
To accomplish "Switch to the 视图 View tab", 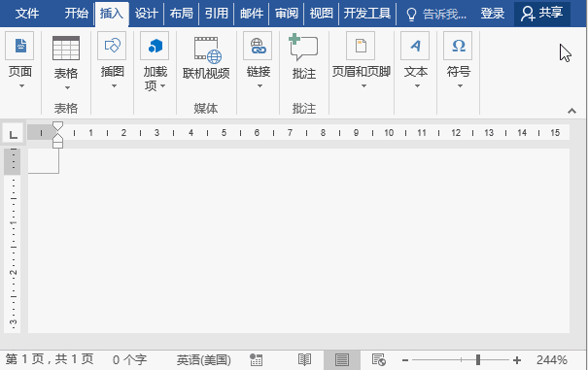I will [x=322, y=14].
